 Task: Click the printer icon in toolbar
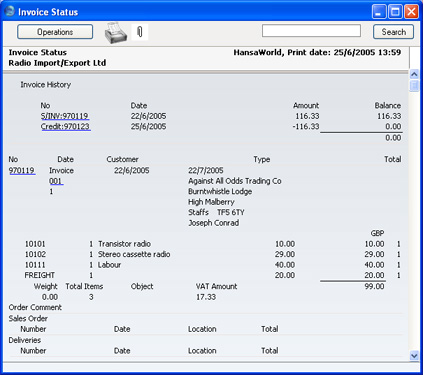(116, 33)
